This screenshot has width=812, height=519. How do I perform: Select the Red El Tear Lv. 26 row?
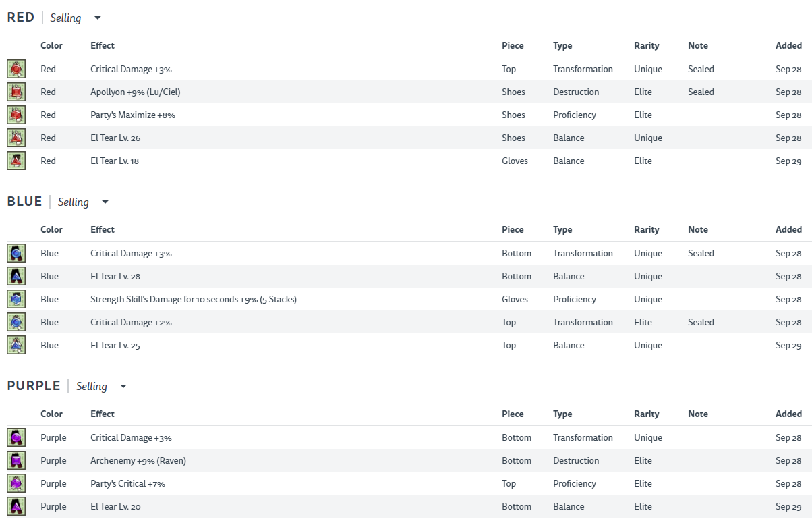(x=406, y=138)
